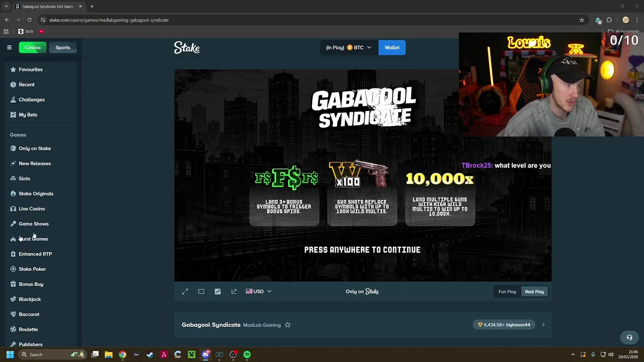Open Spotify from taskbar
Viewport: 644px width, 362px height.
pyautogui.click(x=247, y=354)
